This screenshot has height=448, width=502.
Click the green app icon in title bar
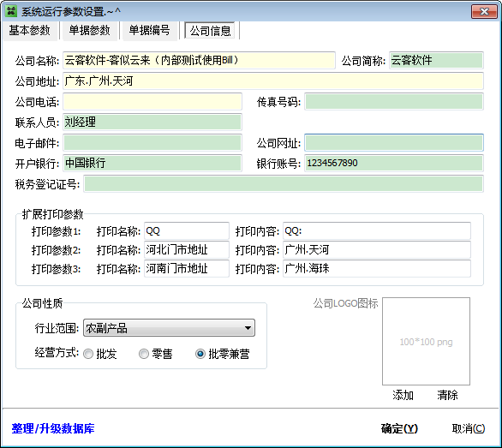[x=11, y=11]
